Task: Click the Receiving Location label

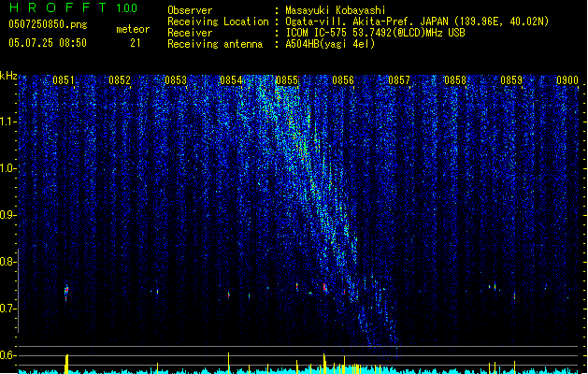Action: [218, 22]
